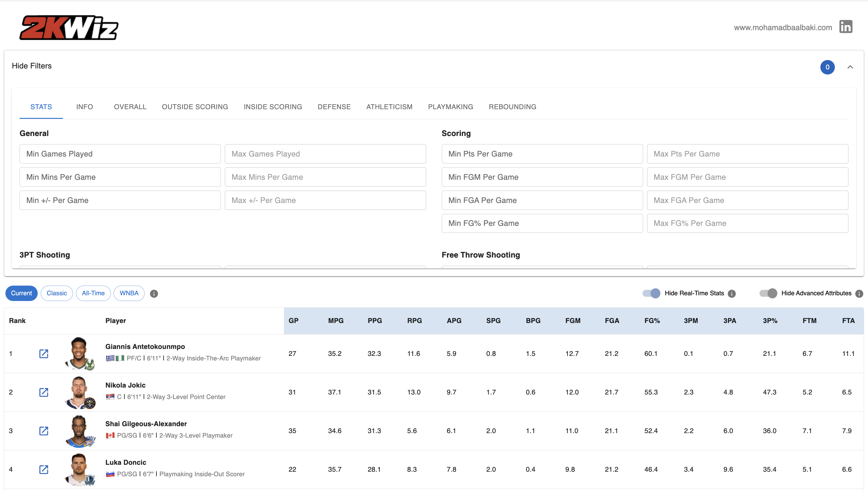Focus Max Games Played field
Image resolution: width=868 pixels, height=491 pixels.
(x=325, y=154)
